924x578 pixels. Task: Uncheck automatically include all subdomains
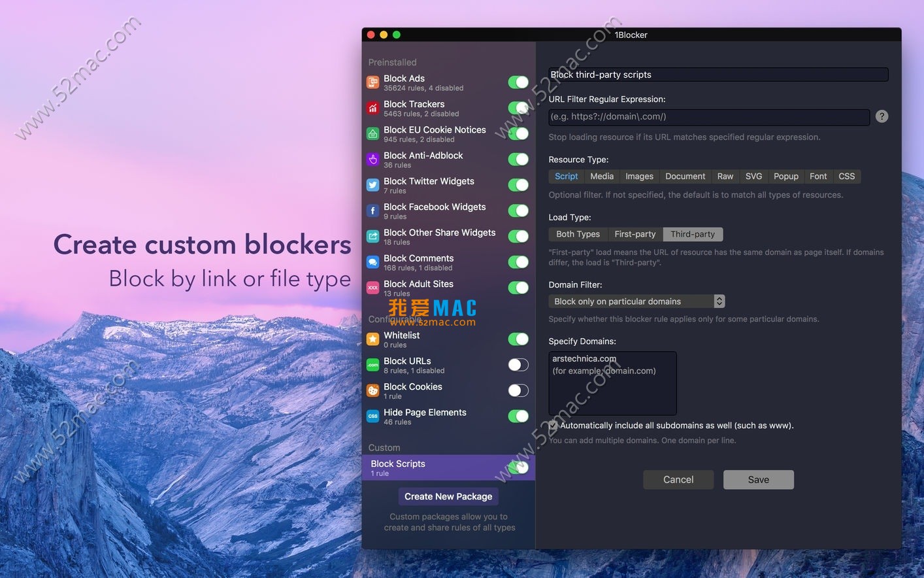point(552,425)
